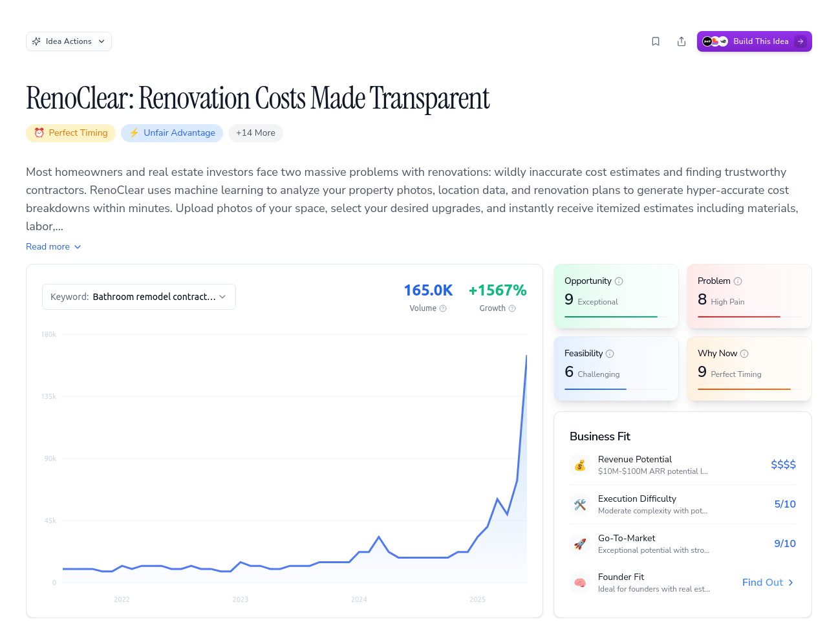Open the Execution Difficulty row
Screen dimensions: 838x644
pyautogui.click(x=683, y=504)
